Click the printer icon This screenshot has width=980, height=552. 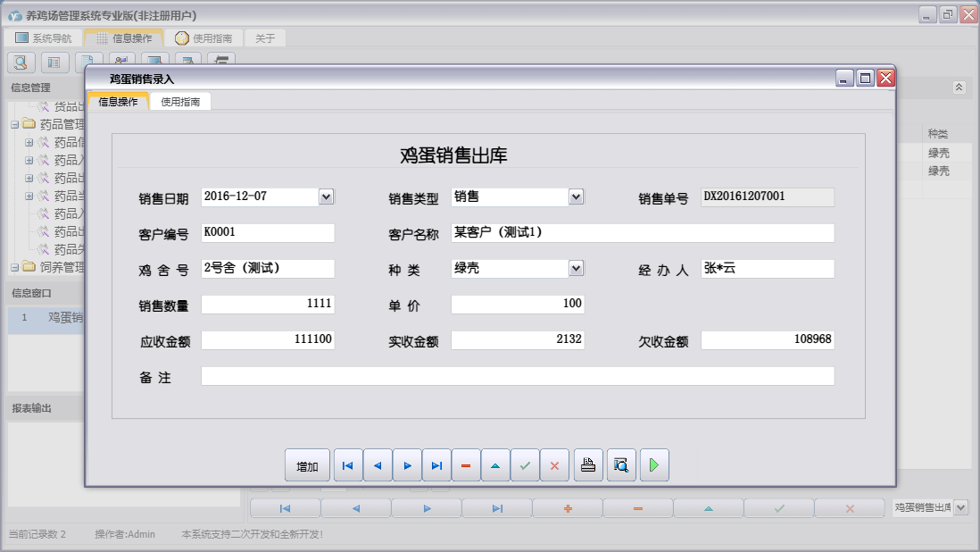[x=588, y=465]
